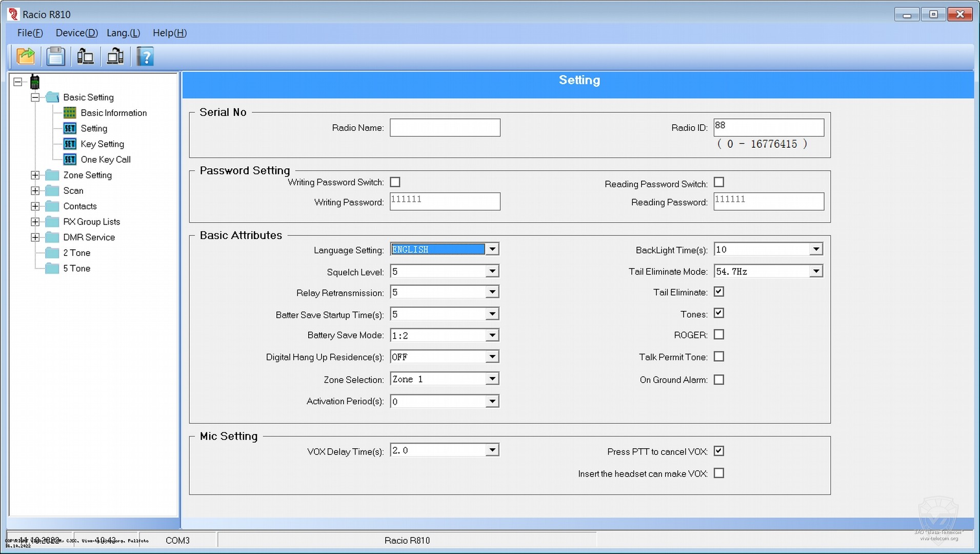The image size is (980, 554).
Task: Click the Radio Name input field
Action: [x=445, y=128]
